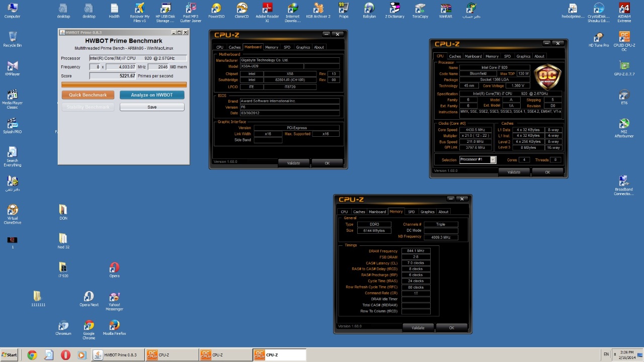Select the KMPlayer desktop icon

[x=13, y=68]
